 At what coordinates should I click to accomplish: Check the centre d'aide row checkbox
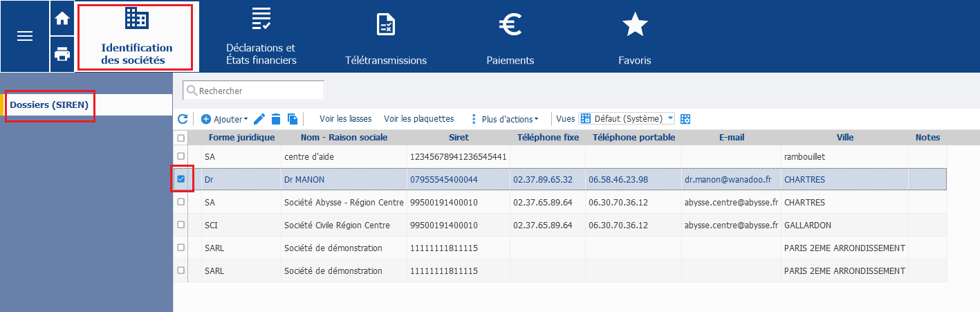pos(181,156)
